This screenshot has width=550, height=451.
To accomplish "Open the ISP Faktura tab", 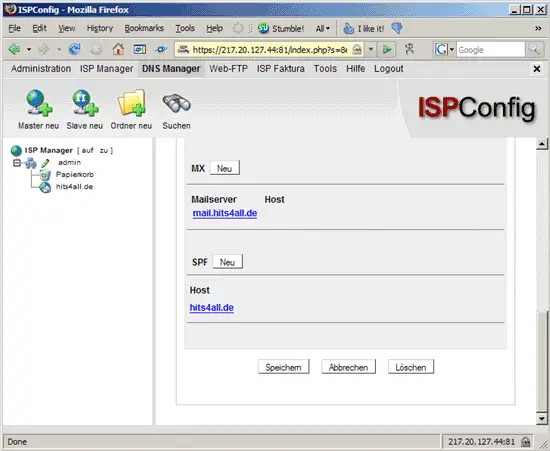I will (281, 69).
